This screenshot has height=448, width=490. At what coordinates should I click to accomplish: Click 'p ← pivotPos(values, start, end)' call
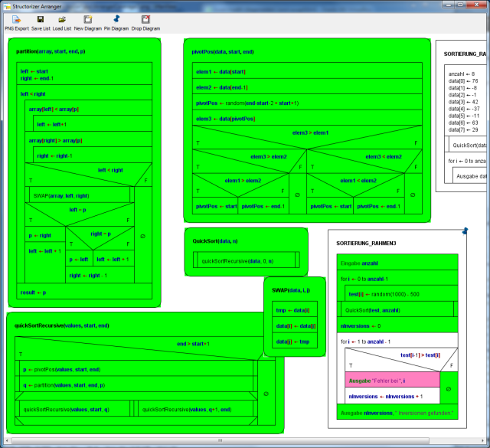(136, 368)
